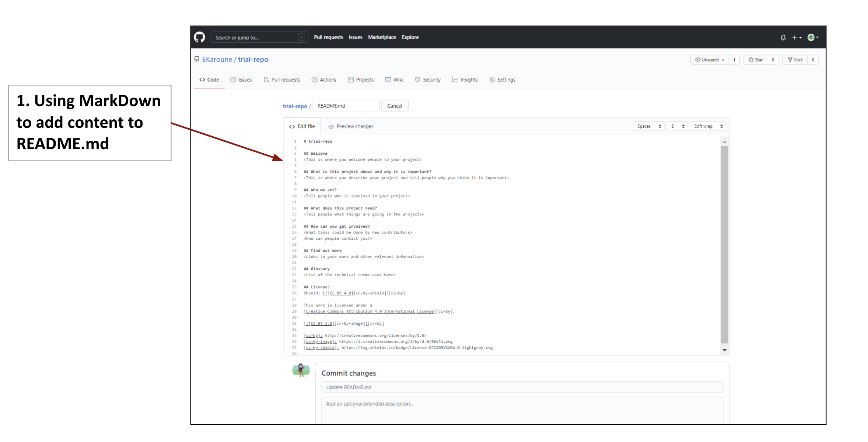Viewport: 868px width, 442px height.
Task: Open Insights via the graph icon
Action: [455, 80]
